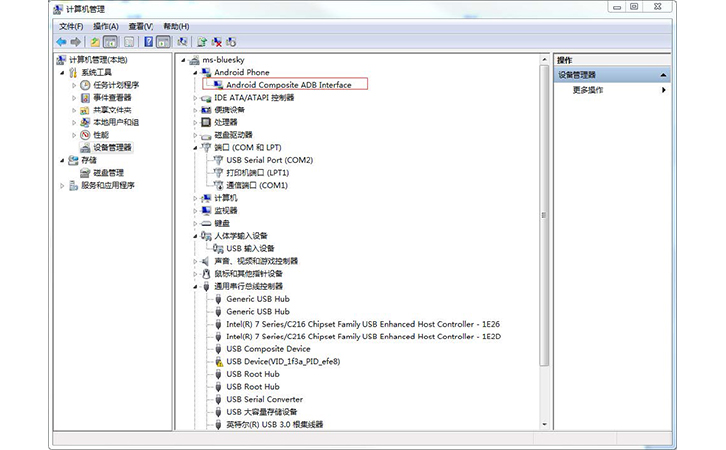Select the Host Controller - 1E26 entry
The height and width of the screenshot is (450, 726).
click(363, 324)
